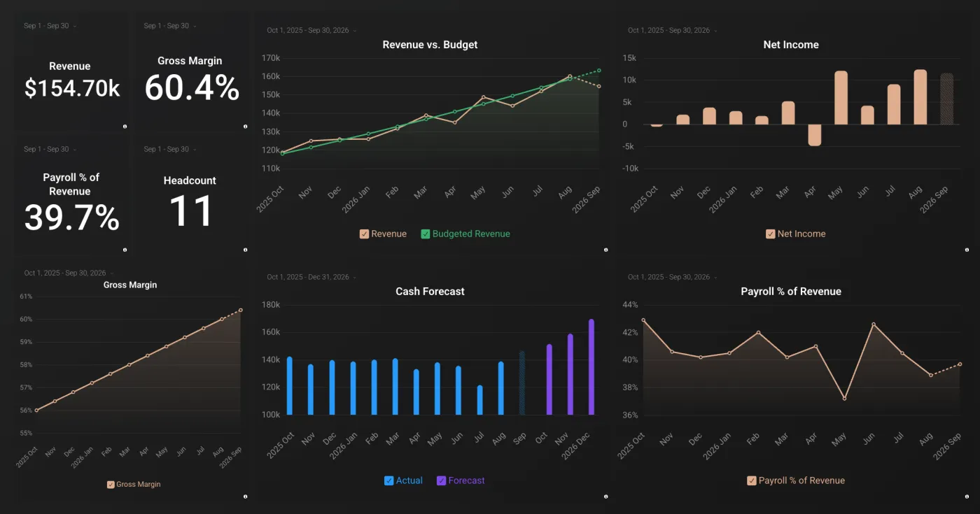Screen dimensions: 980x514
Task: Open the Net Income chart date range dropdown
Action: click(673, 30)
